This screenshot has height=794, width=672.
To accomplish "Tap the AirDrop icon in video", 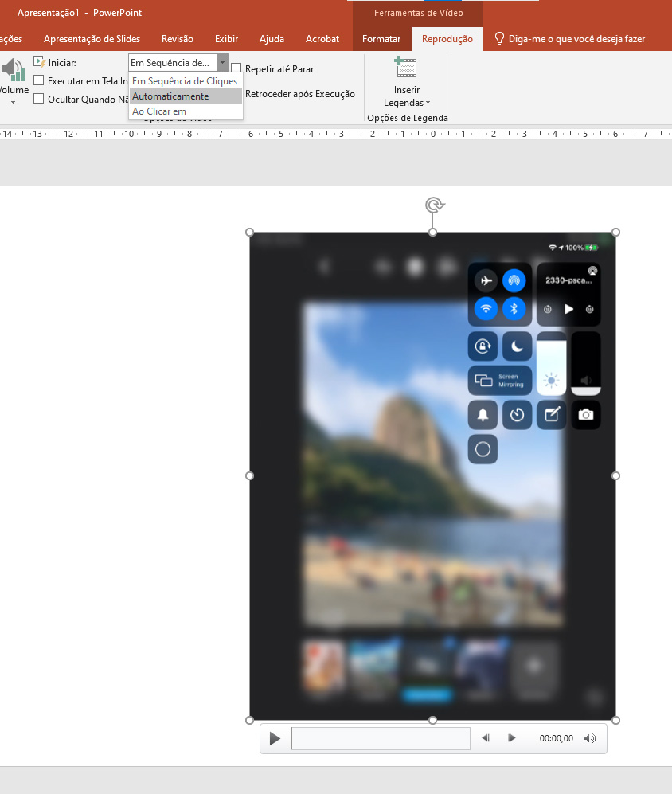I will (514, 280).
